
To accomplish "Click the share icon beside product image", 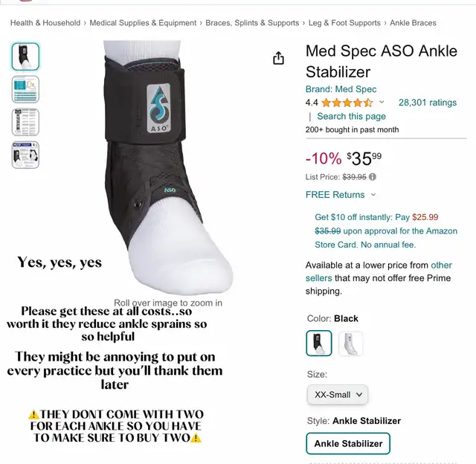I will tap(278, 58).
